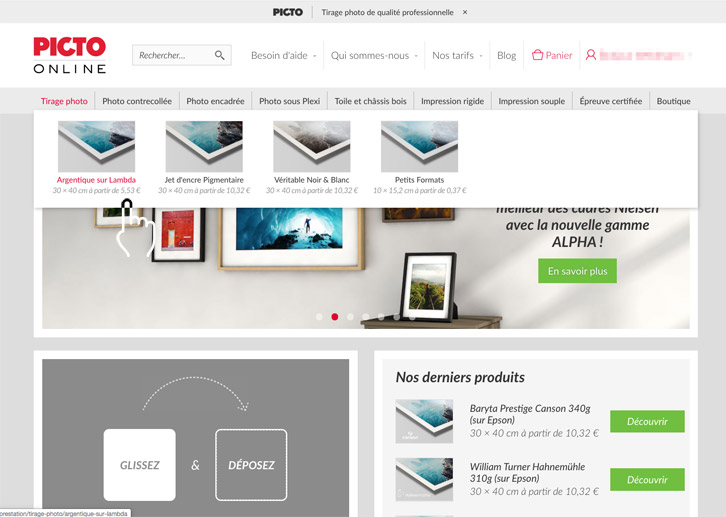Click the user account icon

(591, 55)
